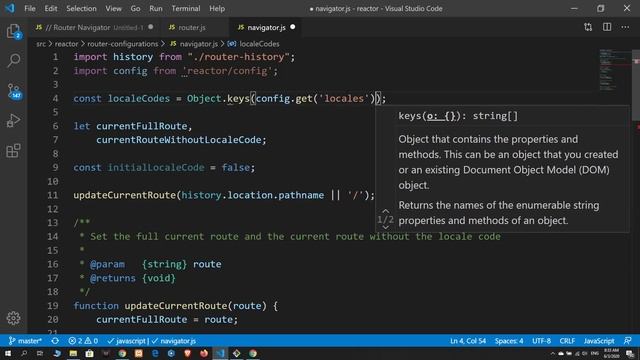
Task: Open Windows taskbar search
Action: (x=24, y=353)
